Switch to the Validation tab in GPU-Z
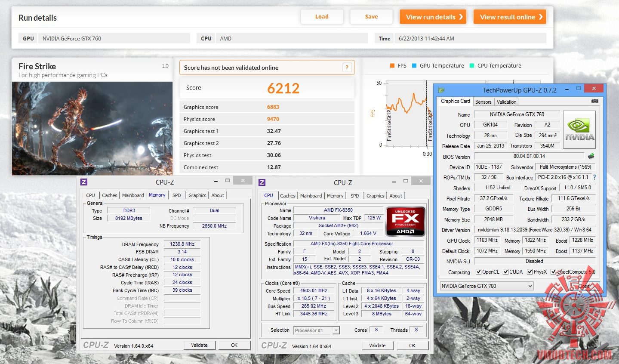This screenshot has height=364, width=619. coord(506,102)
